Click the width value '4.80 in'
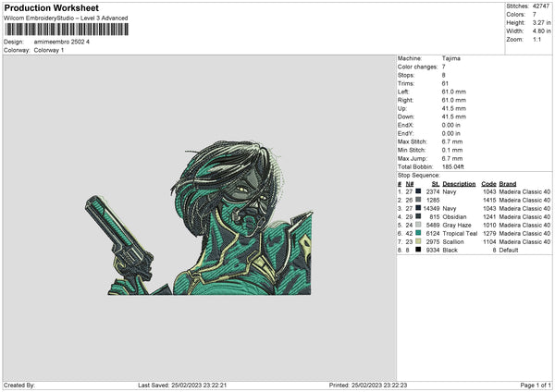Viewport: 555px width, 392px height. 541,31
